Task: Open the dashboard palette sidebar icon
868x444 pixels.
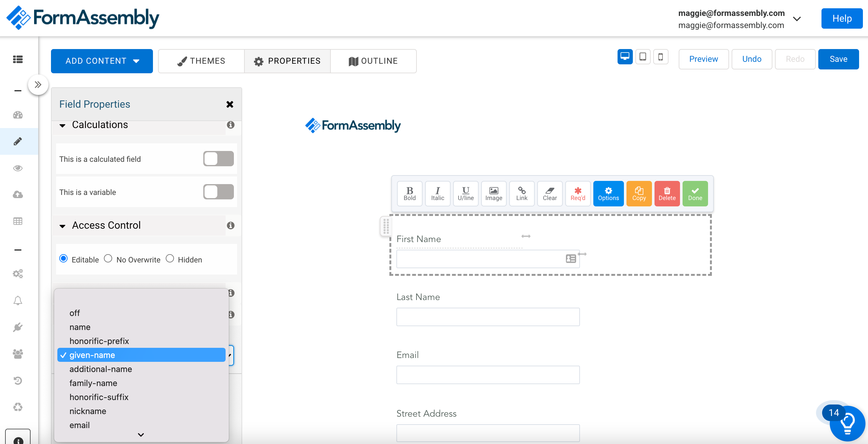Action: (x=18, y=115)
